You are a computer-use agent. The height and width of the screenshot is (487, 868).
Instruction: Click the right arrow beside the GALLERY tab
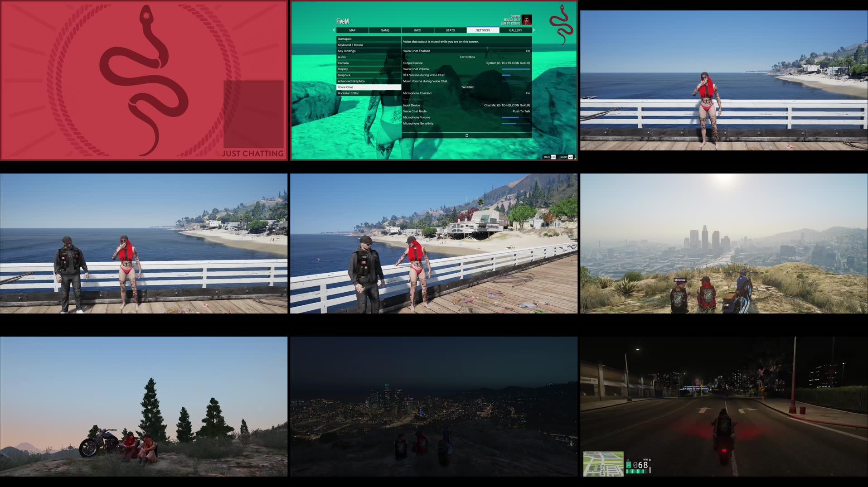533,30
